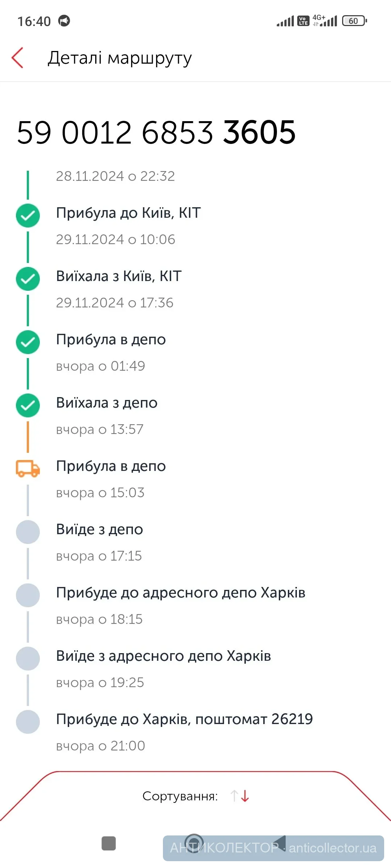The height and width of the screenshot is (868, 391).
Task: Tap green checkmark beside Виїхала з Київ, КІТ
Action: click(28, 279)
